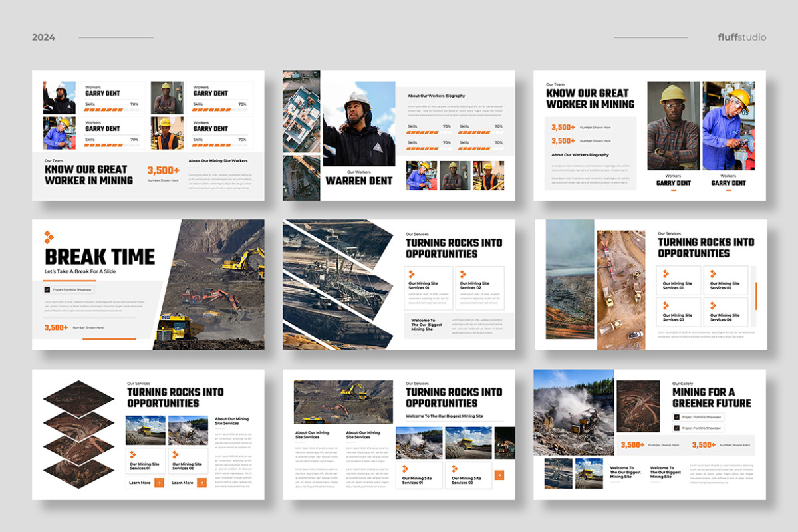798x532 pixels.
Task: Click Learn More under Our Mining Site Services 01
Action: click(x=140, y=483)
